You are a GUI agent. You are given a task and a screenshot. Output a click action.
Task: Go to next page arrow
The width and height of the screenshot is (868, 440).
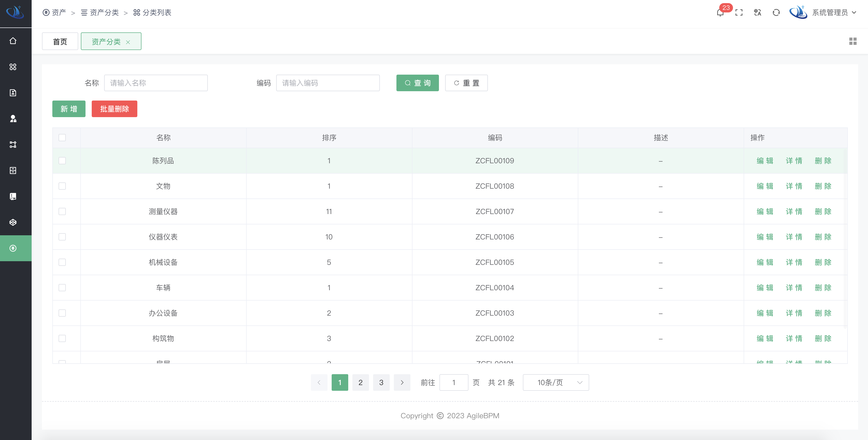click(402, 382)
